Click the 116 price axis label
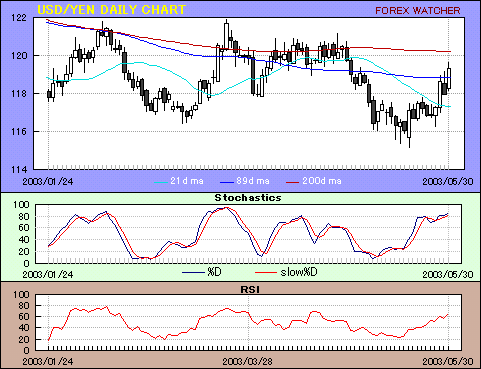Screen dimensions: 481x369 click(19, 132)
